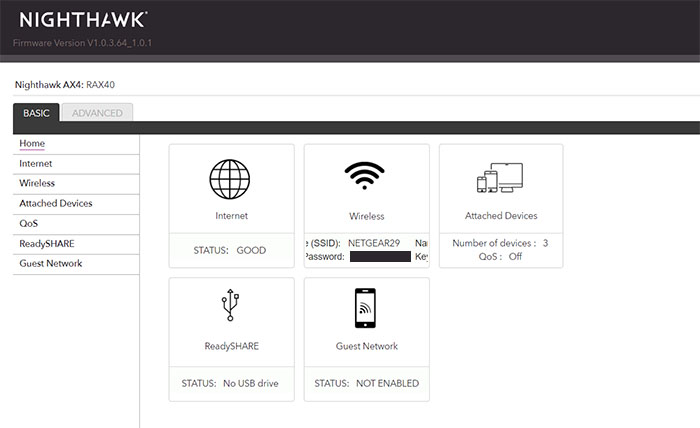Click the Wireless Wi-Fi signal icon
This screenshot has height=428, width=700.
(364, 175)
